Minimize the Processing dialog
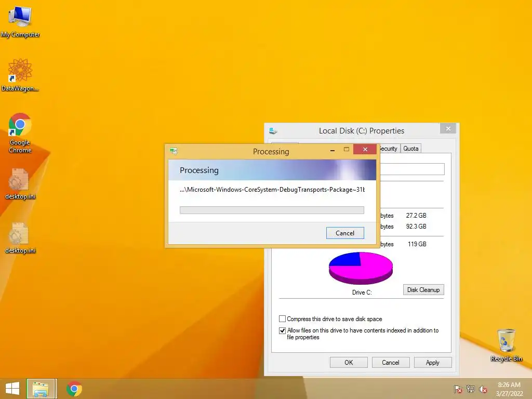532x399 pixels. click(x=332, y=150)
